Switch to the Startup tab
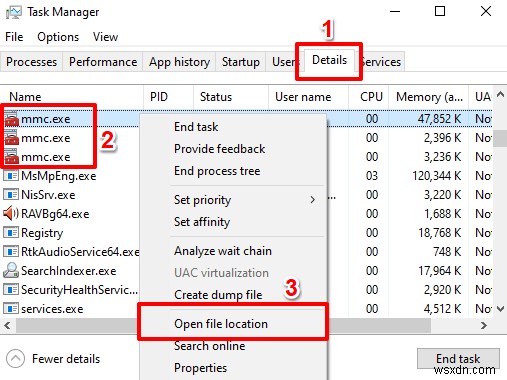507x380 pixels. point(241,62)
